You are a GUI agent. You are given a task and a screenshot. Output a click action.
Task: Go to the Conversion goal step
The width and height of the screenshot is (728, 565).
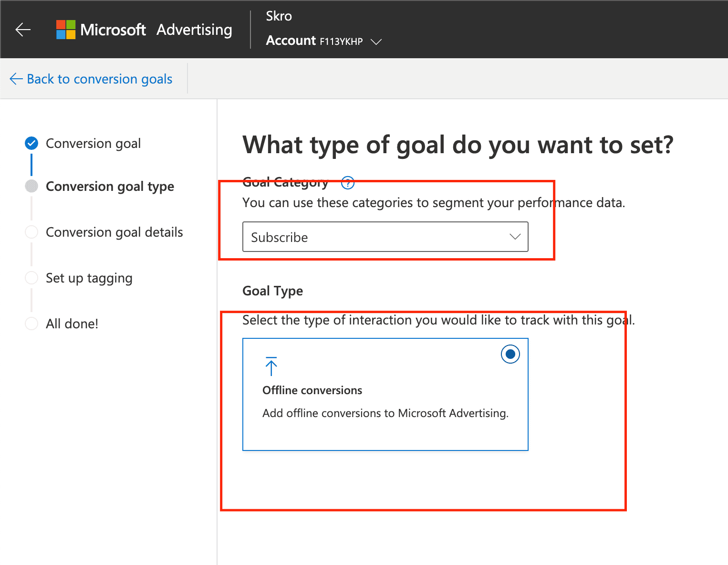pyautogui.click(x=93, y=143)
